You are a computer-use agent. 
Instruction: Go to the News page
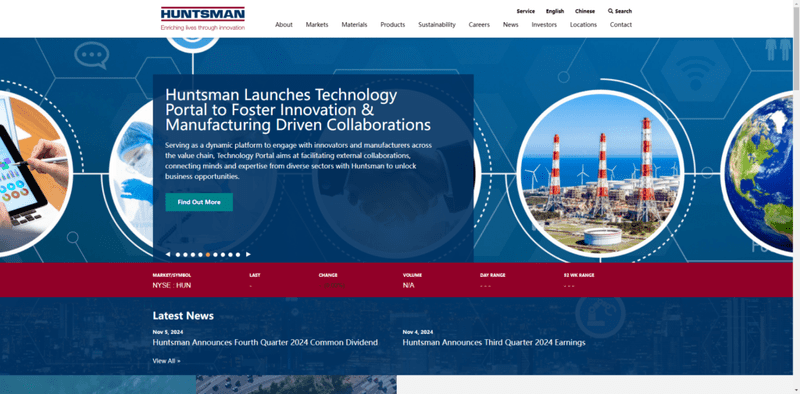[510, 24]
